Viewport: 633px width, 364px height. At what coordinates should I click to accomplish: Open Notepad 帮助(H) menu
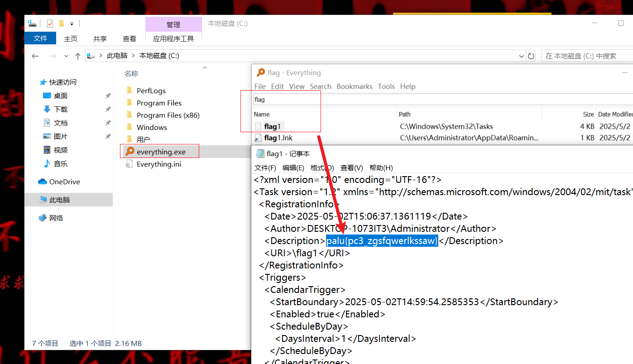pos(381,168)
